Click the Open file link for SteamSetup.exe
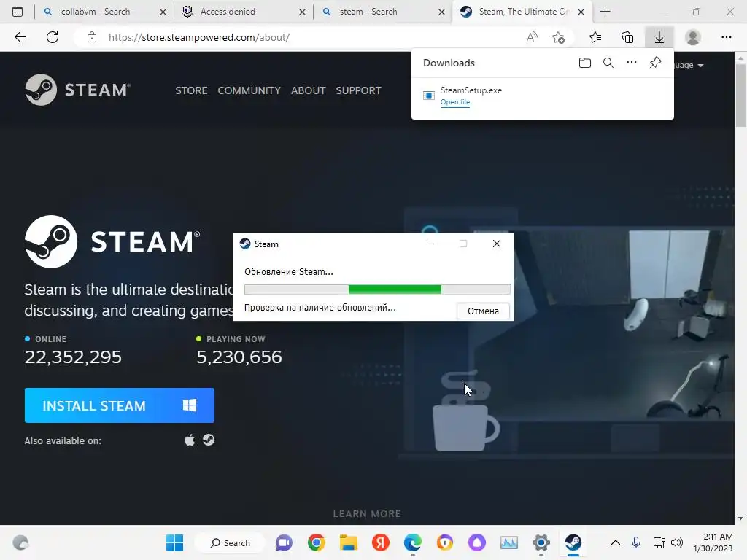Screen dimensions: 747x560 tap(455, 102)
